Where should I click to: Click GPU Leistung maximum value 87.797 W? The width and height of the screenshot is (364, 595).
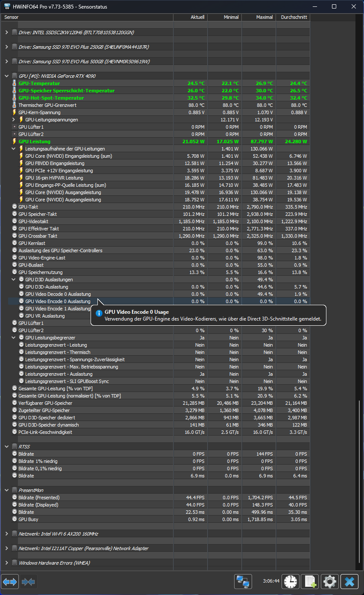pos(261,141)
